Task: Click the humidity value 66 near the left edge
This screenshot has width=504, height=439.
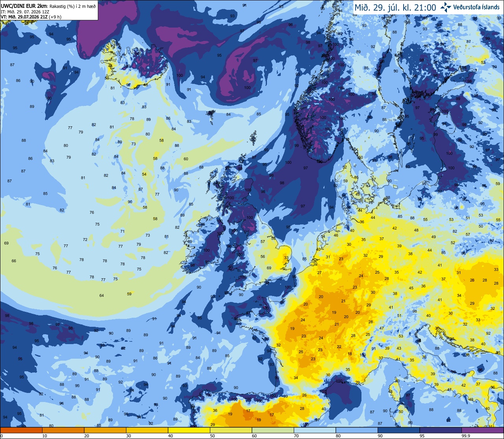Action: coord(14,261)
